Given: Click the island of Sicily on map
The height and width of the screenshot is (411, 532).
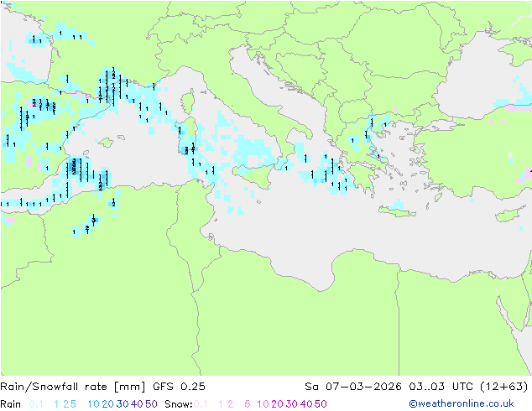Looking at the screenshot, I should pyautogui.click(x=253, y=174).
